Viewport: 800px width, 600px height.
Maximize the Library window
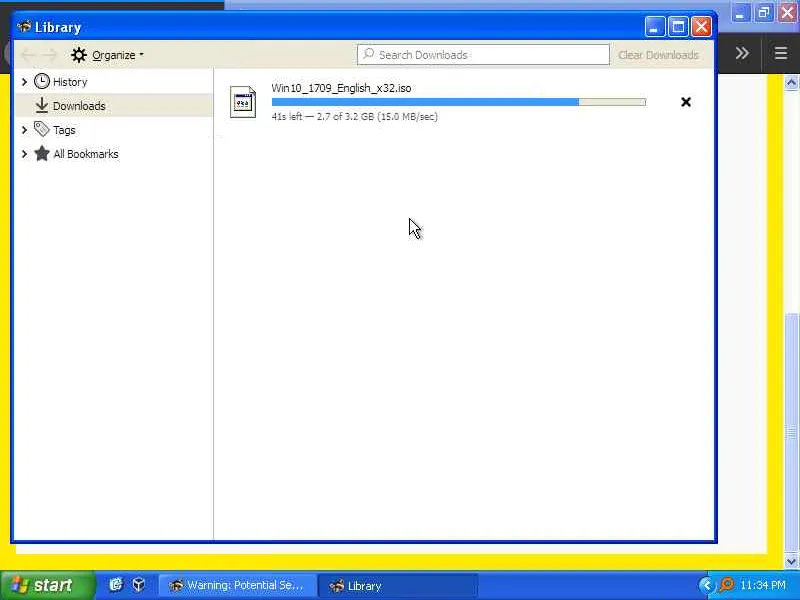point(678,27)
